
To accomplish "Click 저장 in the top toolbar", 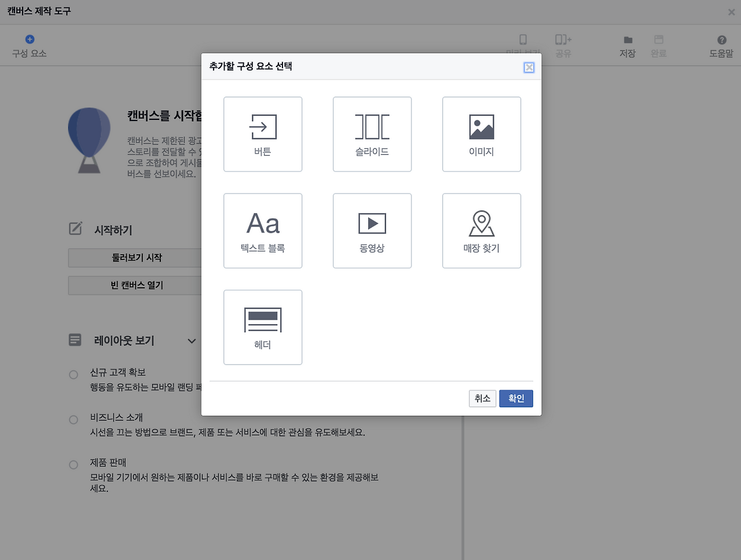I will [x=628, y=45].
